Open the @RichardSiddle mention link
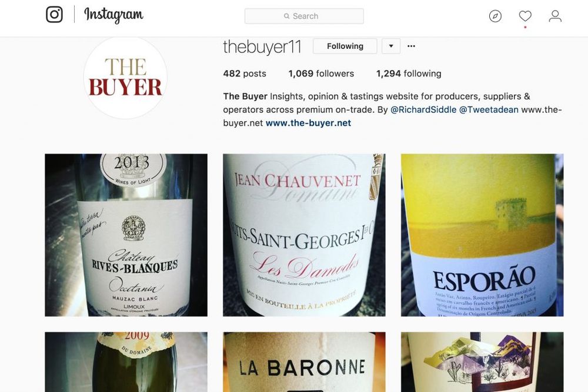The image size is (588, 392). [423, 109]
